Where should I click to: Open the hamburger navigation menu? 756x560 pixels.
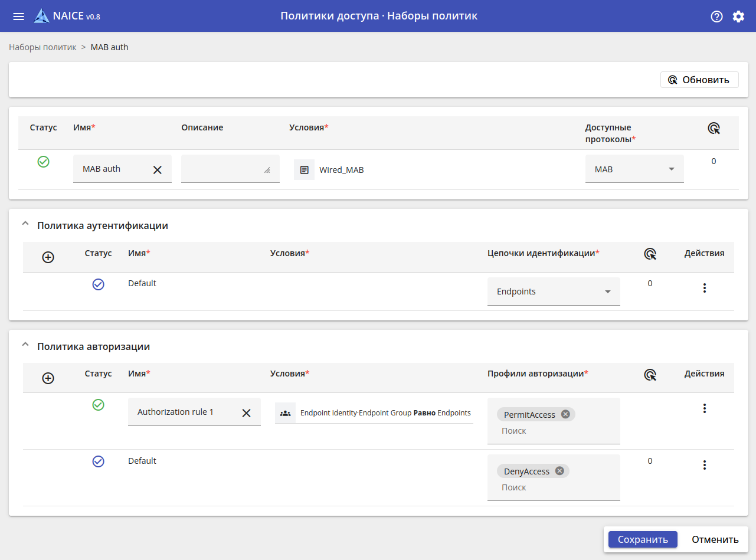coord(18,17)
